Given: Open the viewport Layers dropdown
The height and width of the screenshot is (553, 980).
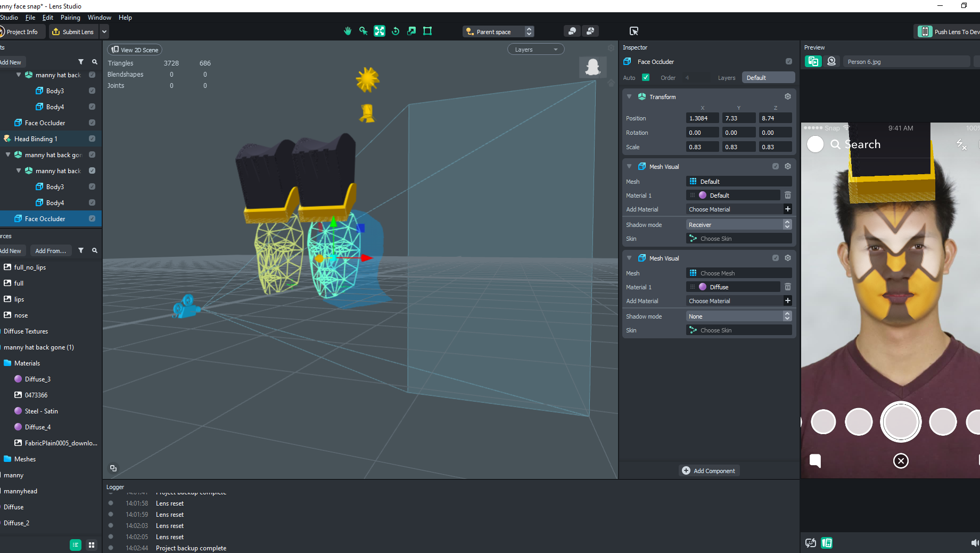Looking at the screenshot, I should (x=536, y=49).
